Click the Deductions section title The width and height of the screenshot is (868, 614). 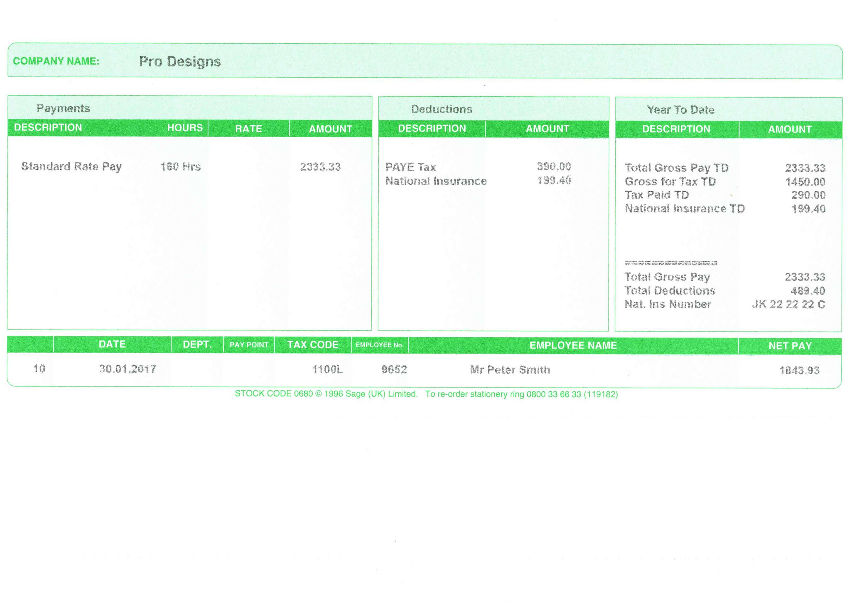tap(441, 109)
